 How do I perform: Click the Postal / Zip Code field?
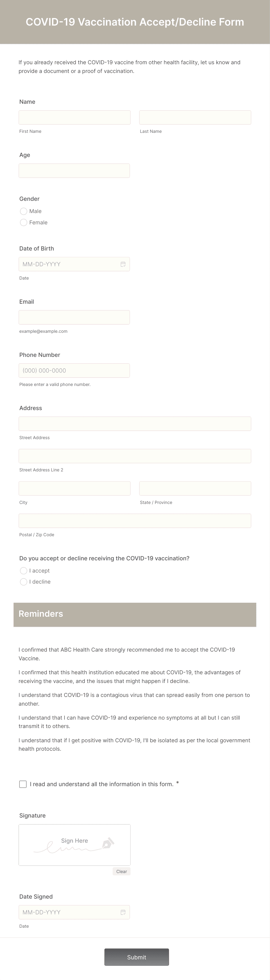(135, 521)
